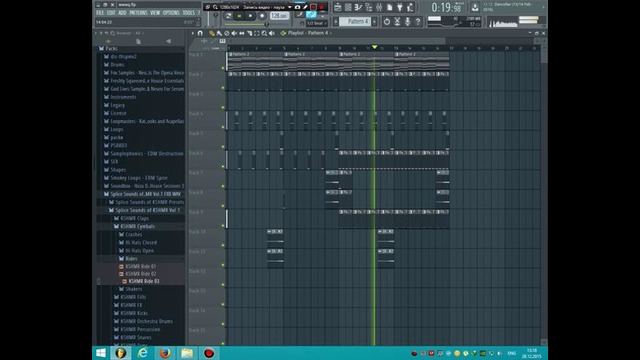
Task: Open the Playlist view icon
Action: [338, 7]
